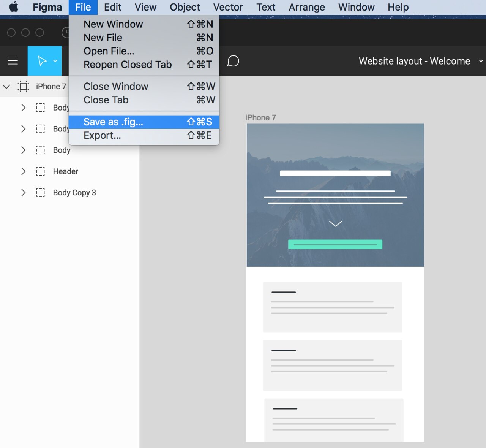Open the Help menu
Viewport: 486px width, 448px height.
pos(398,7)
